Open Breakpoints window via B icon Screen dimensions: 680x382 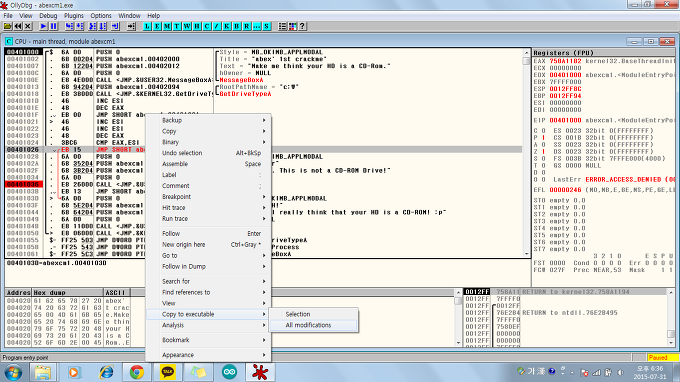click(237, 26)
